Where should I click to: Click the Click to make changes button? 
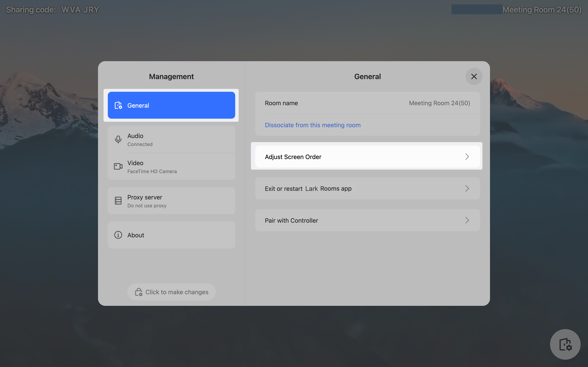(x=171, y=292)
